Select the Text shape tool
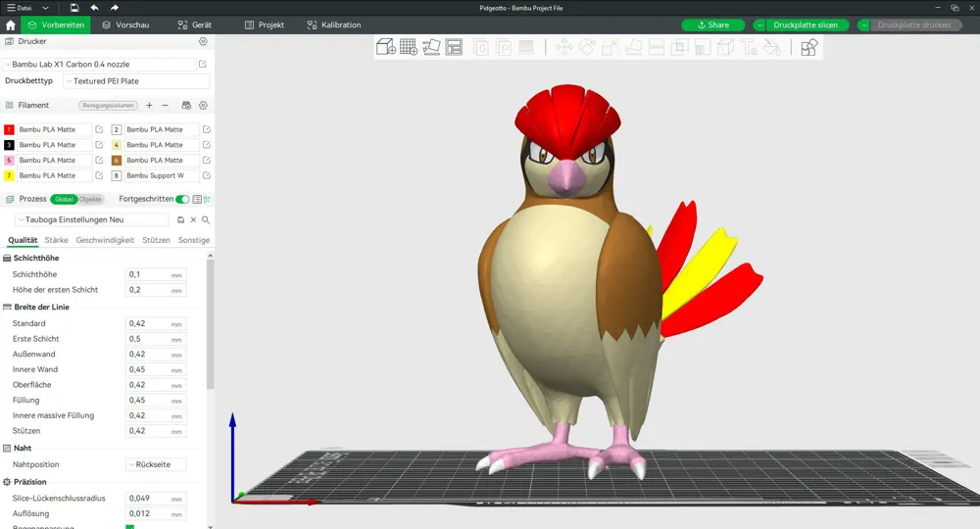980x529 pixels. pos(749,47)
